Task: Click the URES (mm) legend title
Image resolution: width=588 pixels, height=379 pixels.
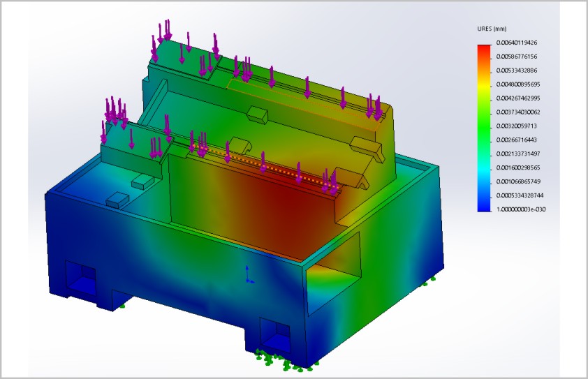Action: (x=492, y=29)
